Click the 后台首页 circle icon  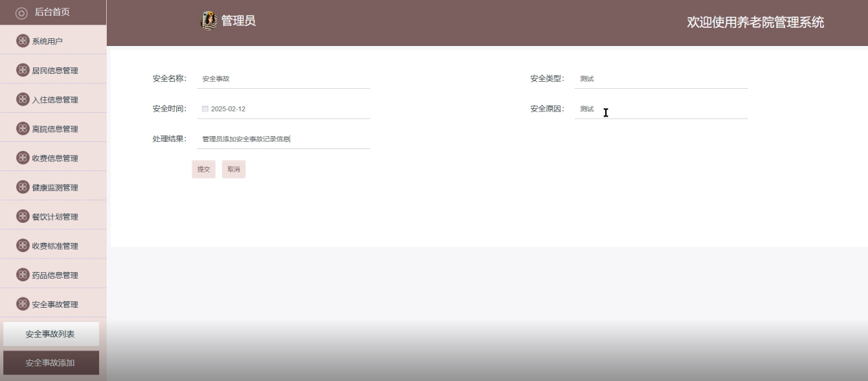tap(21, 13)
